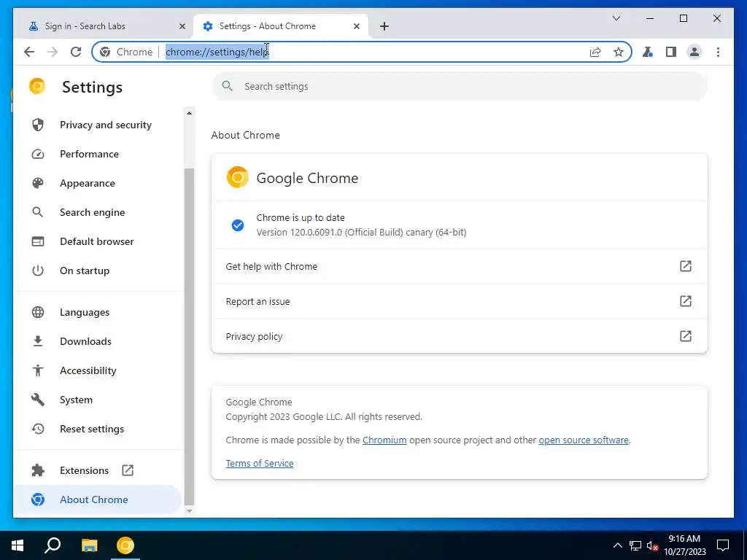Click the Chrome Canary logo in About card
Image resolution: width=747 pixels, height=560 pixels.
click(x=238, y=178)
